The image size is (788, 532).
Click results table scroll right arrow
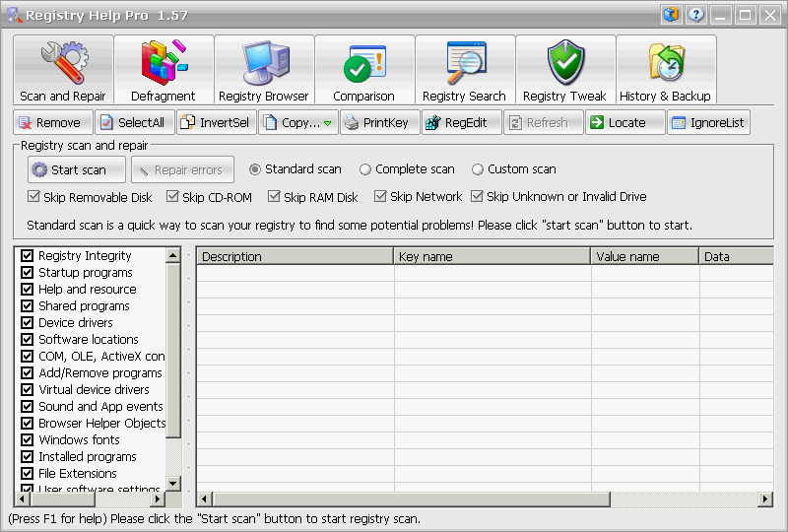pos(765,499)
